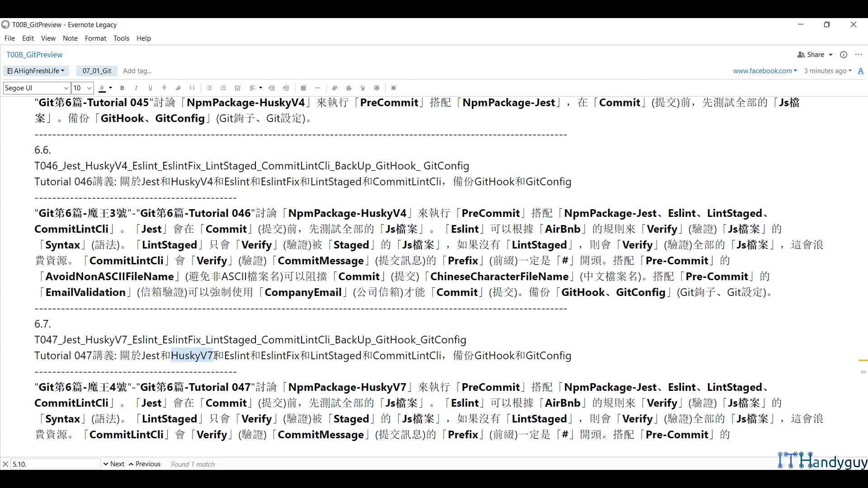
Task: Open the Google Drive attachment icon
Action: coord(349,88)
